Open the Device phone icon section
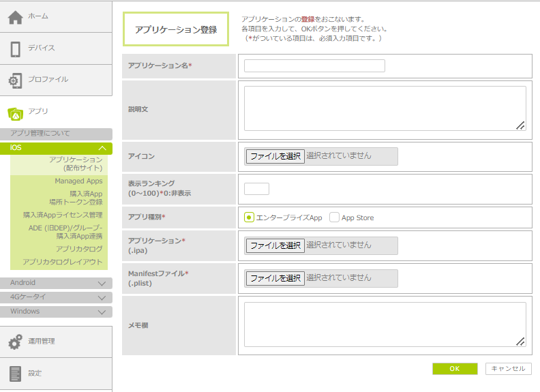The image size is (540, 392). (x=16, y=48)
